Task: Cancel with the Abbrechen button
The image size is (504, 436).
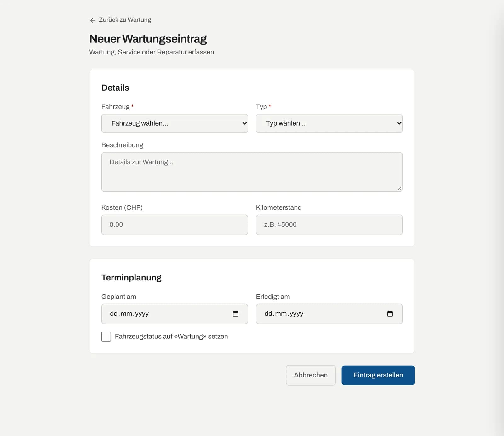Action: (311, 375)
